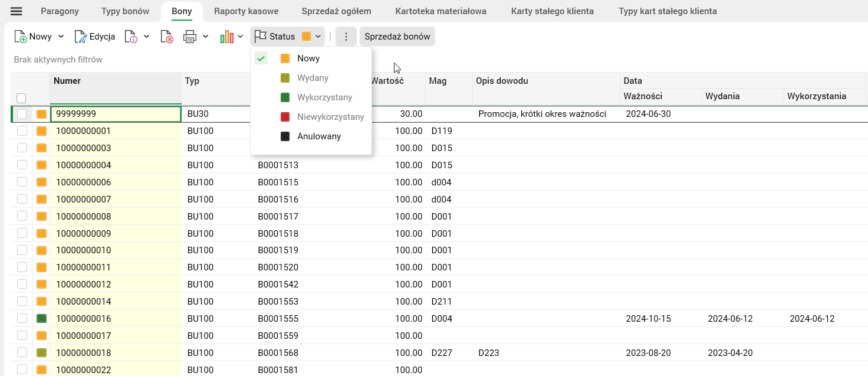This screenshot has width=868, height=376.
Task: Click the Sprzedaż bonów button
Action: click(397, 37)
